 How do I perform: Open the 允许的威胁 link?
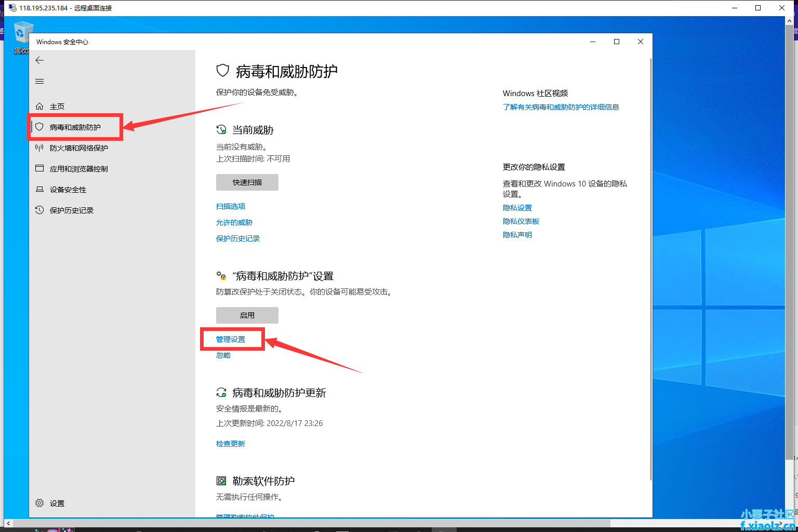coord(234,222)
